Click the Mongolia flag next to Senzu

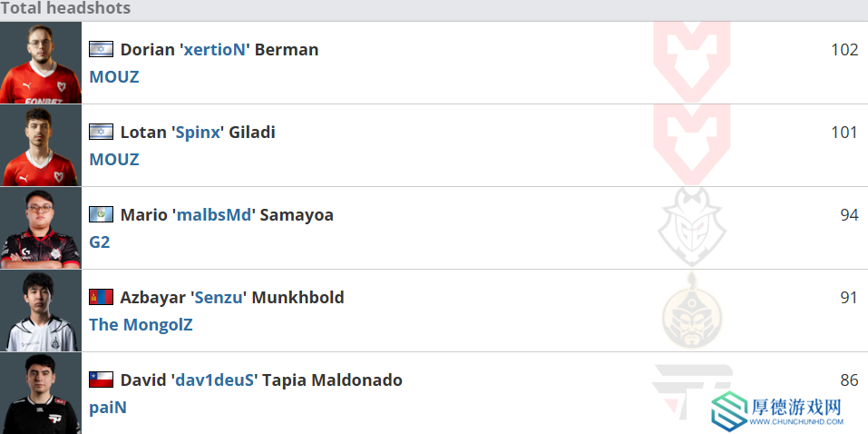(102, 297)
